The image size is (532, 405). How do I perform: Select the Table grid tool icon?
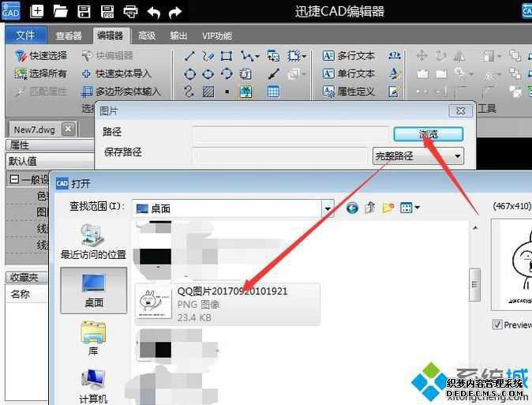(x=273, y=92)
